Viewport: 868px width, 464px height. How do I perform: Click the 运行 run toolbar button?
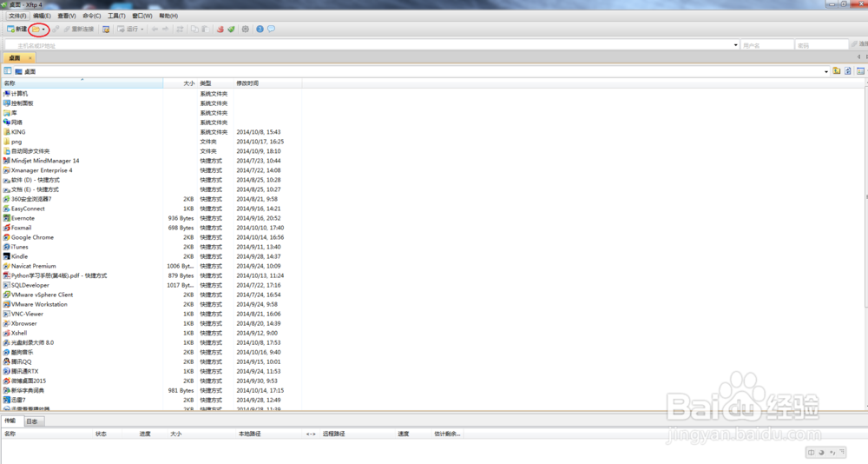pyautogui.click(x=128, y=29)
